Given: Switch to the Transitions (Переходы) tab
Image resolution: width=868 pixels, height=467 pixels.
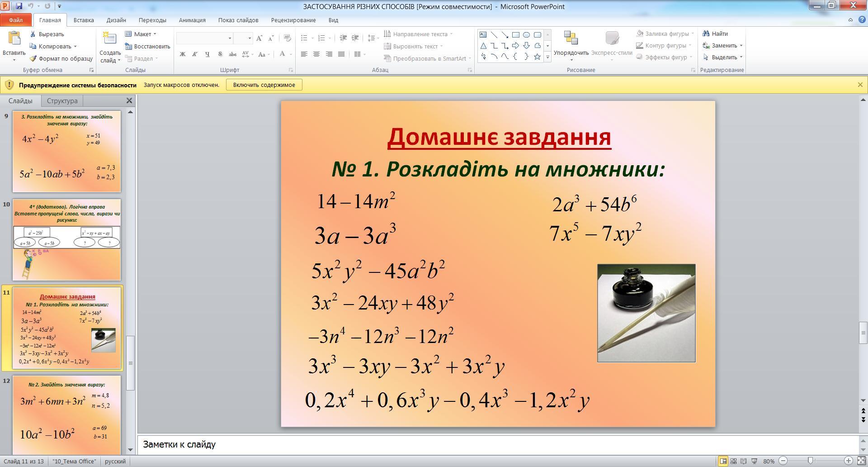Looking at the screenshot, I should [x=152, y=20].
